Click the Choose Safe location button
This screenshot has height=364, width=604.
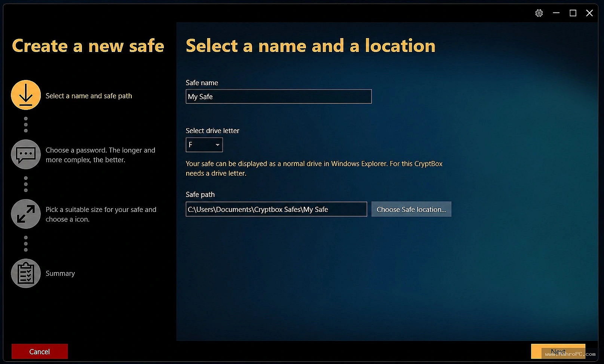click(411, 209)
